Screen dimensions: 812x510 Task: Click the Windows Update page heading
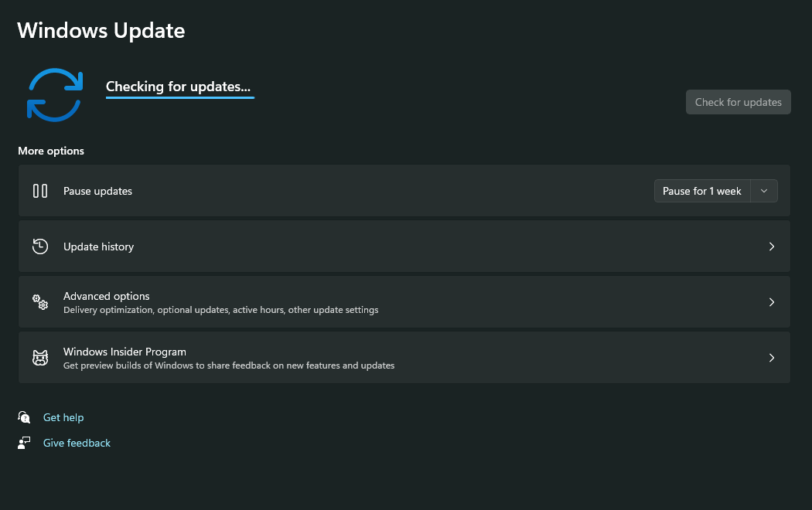coord(101,30)
